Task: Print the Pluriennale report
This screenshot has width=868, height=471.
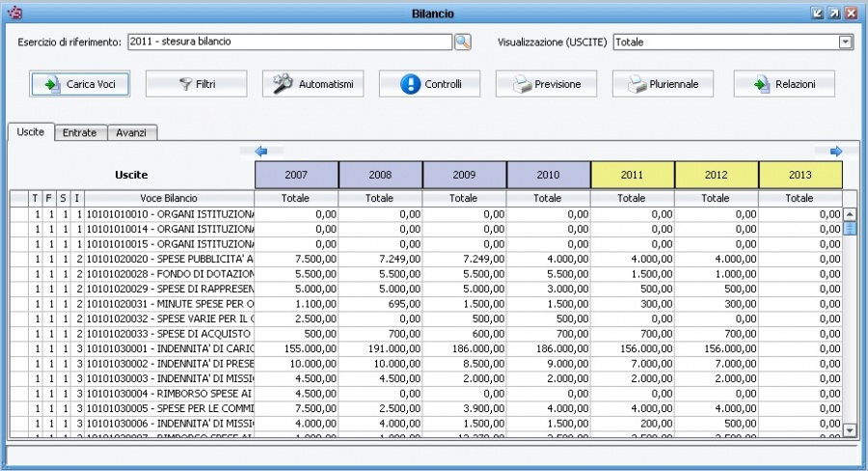Action: [664, 85]
